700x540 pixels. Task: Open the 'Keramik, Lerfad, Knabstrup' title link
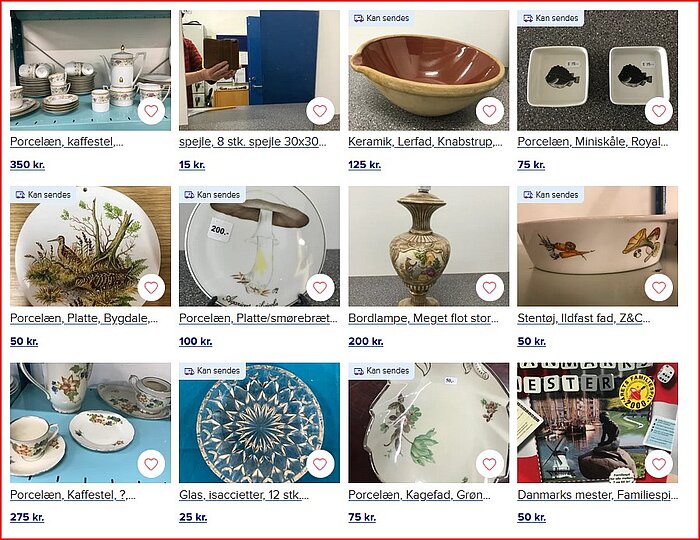point(425,142)
